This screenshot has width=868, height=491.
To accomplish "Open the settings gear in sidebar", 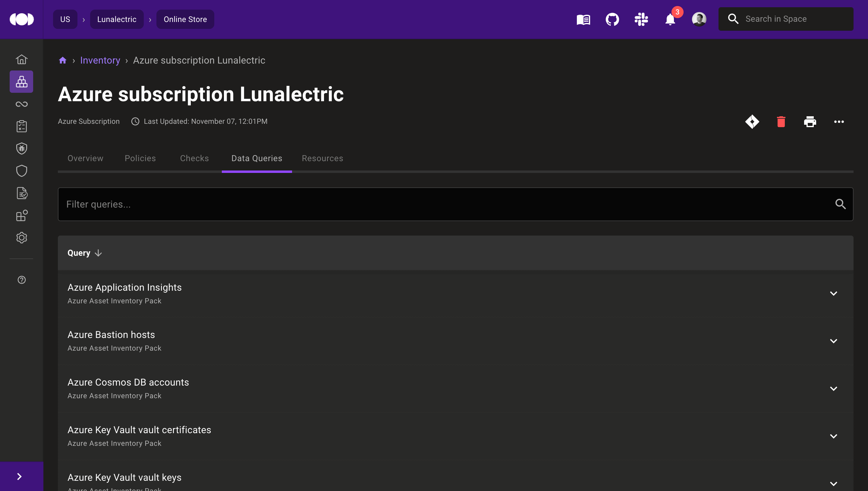I will pyautogui.click(x=22, y=238).
